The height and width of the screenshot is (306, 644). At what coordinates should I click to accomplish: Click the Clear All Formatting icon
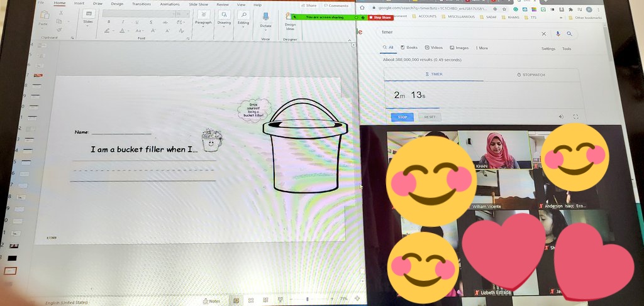pos(181,31)
